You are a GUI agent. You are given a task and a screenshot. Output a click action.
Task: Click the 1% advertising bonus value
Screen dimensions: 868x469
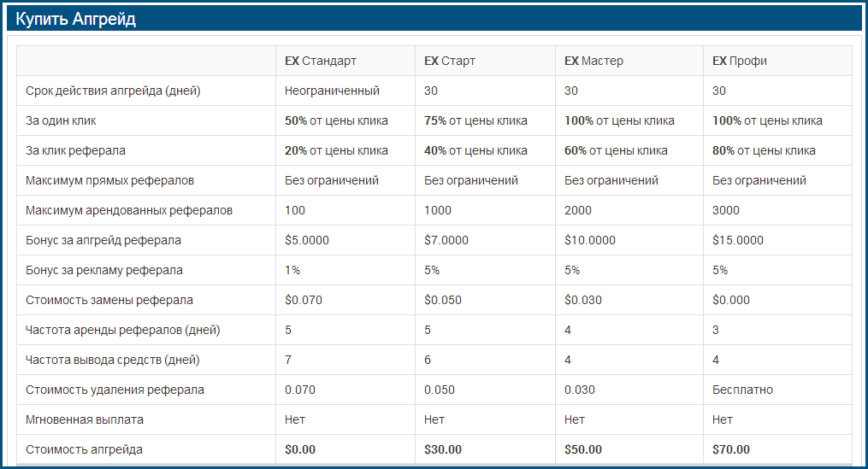[x=292, y=270]
